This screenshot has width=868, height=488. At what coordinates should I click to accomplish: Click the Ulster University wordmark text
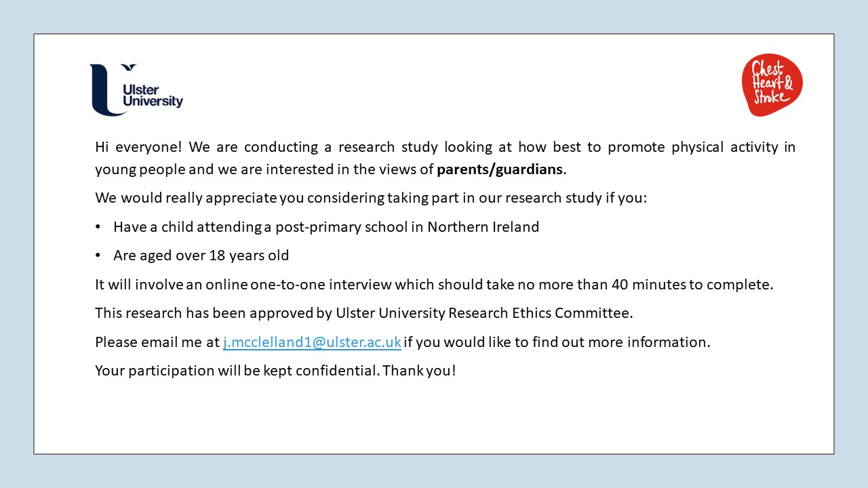pyautogui.click(x=153, y=96)
